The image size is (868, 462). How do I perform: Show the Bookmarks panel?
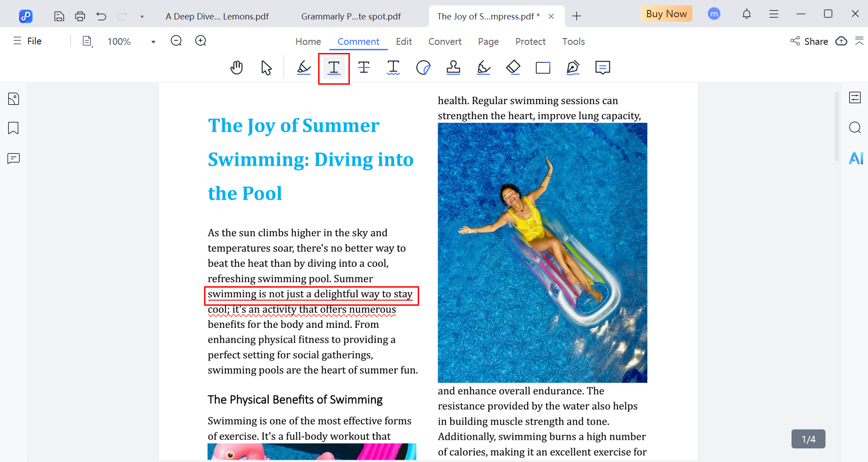point(14,128)
